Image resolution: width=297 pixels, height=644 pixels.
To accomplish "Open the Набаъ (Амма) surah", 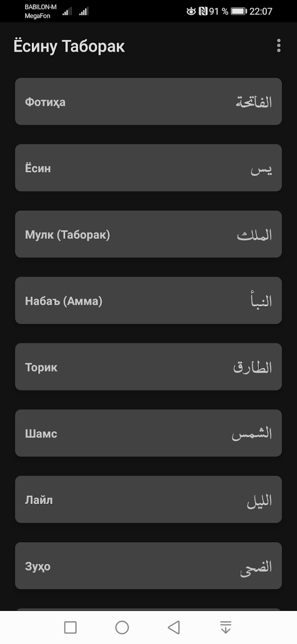I will point(148,300).
